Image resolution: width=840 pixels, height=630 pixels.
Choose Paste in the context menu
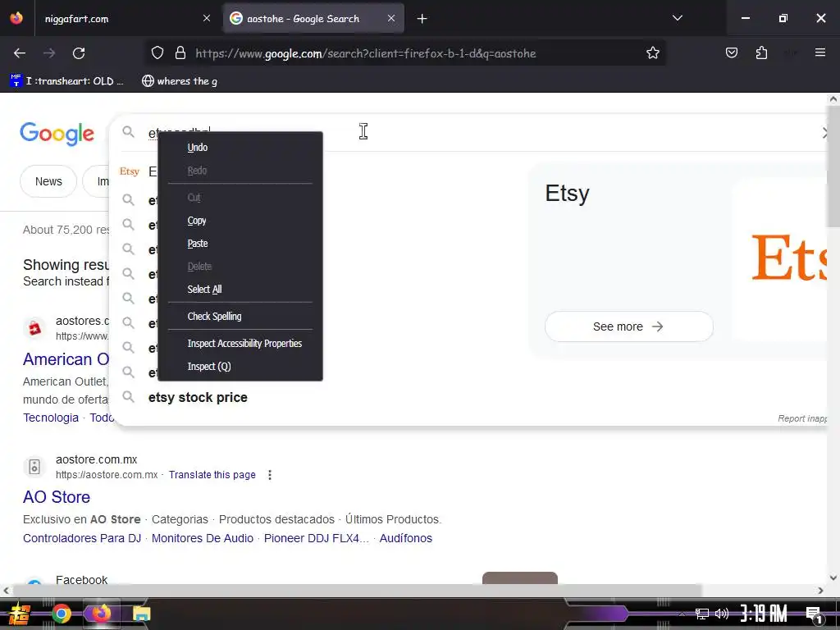pos(240,243)
